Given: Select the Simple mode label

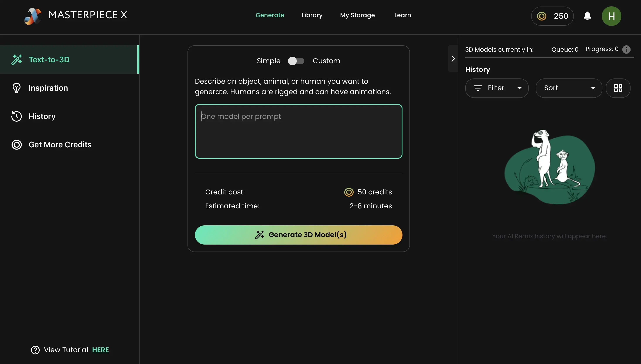Looking at the screenshot, I should 268,61.
